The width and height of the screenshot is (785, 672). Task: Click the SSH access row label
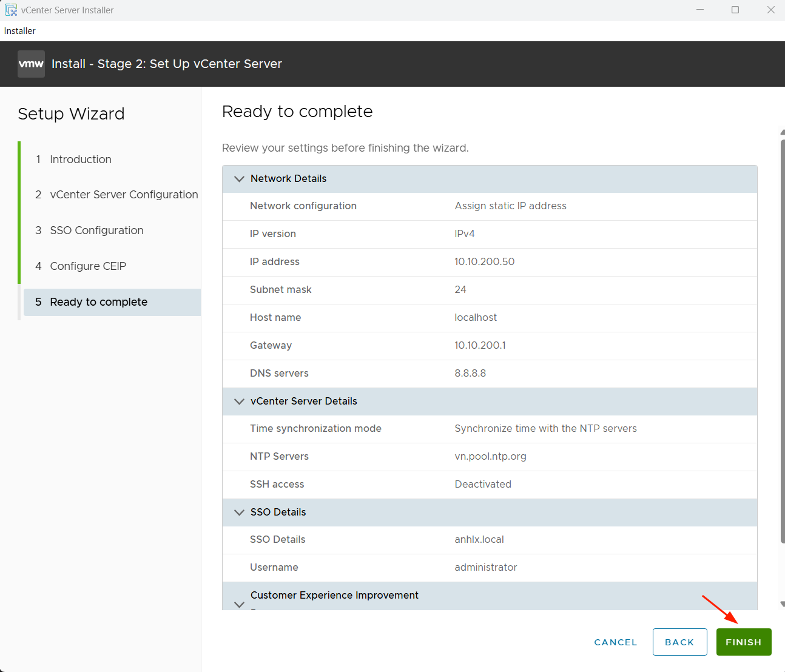(x=277, y=485)
